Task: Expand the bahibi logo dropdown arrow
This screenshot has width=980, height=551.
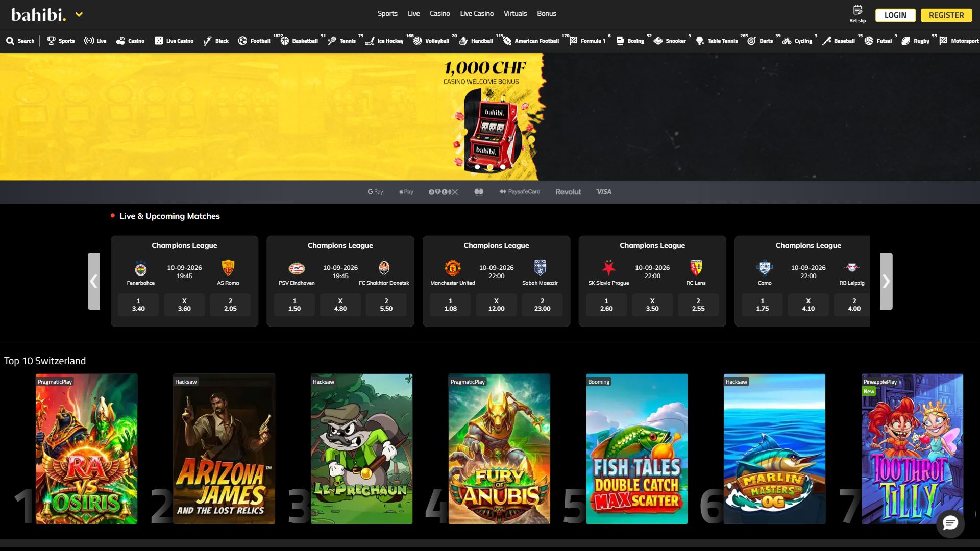Action: tap(79, 15)
